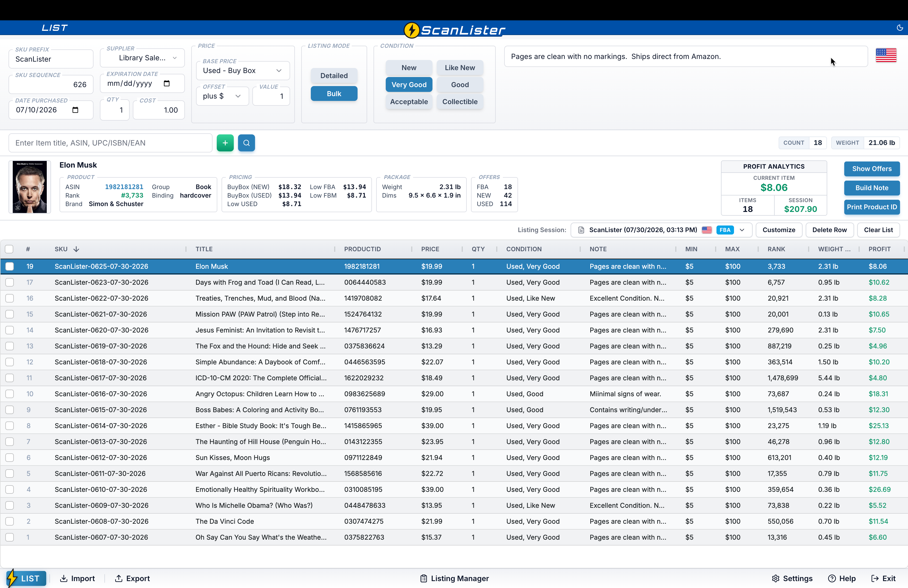
Task: Sort by the CONDITION column header
Action: click(x=524, y=249)
